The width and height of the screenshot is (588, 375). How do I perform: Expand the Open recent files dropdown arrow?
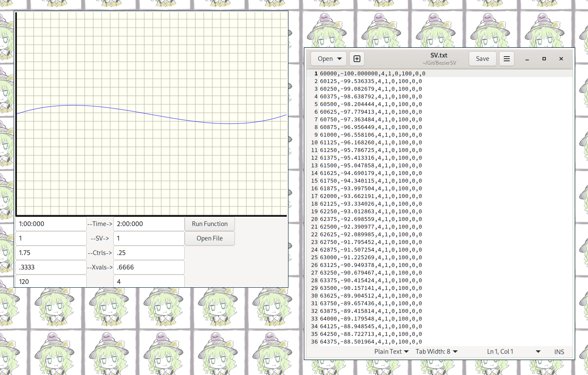click(x=340, y=59)
